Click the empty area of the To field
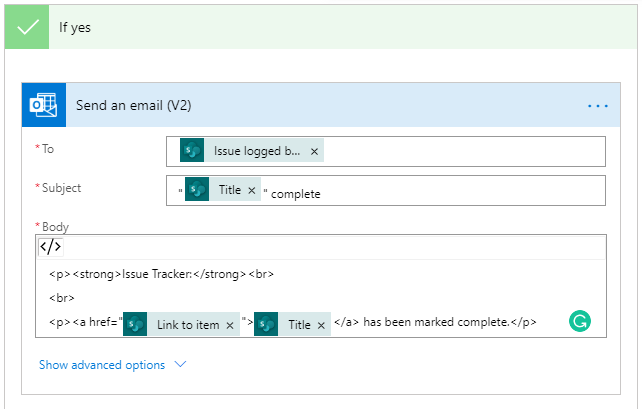Viewport: 642px width, 409px height. tap(460, 151)
